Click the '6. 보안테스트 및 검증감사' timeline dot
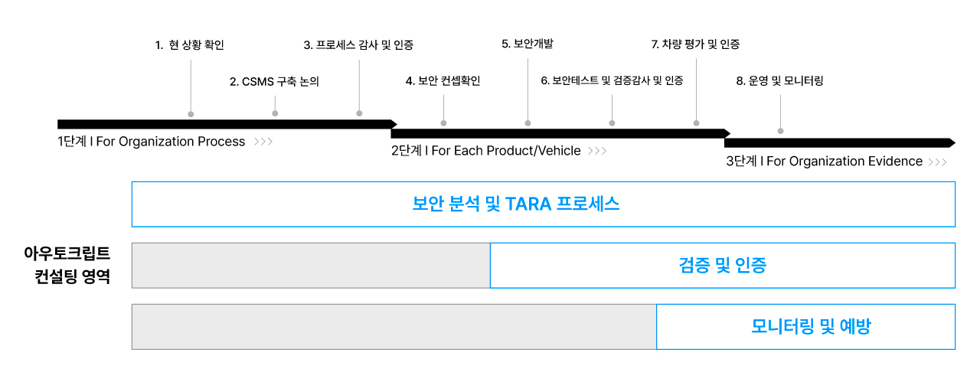Viewport: 980px width, 392px height. click(x=612, y=122)
